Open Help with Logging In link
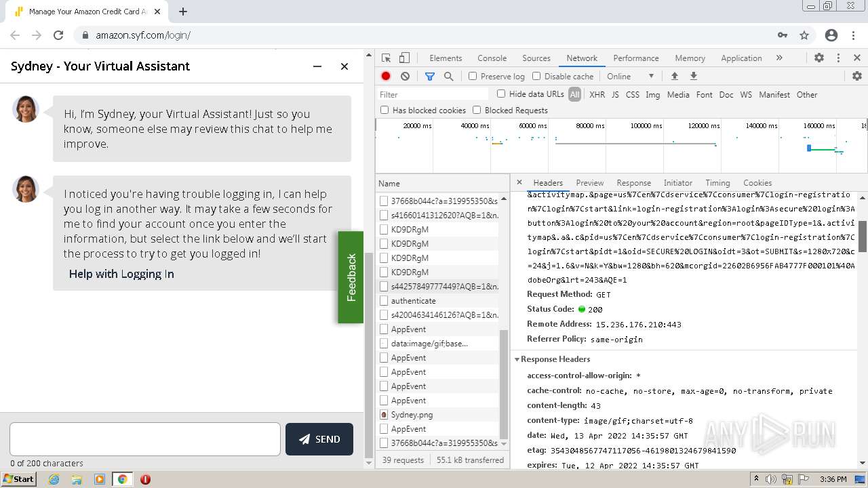Image resolution: width=868 pixels, height=488 pixels. point(121,274)
